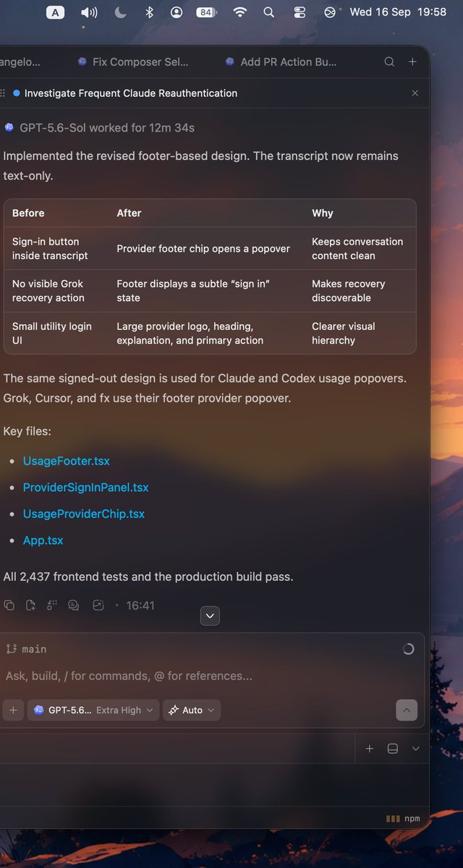Open macOS input source A menu
Image resolution: width=463 pixels, height=868 pixels.
(x=56, y=12)
